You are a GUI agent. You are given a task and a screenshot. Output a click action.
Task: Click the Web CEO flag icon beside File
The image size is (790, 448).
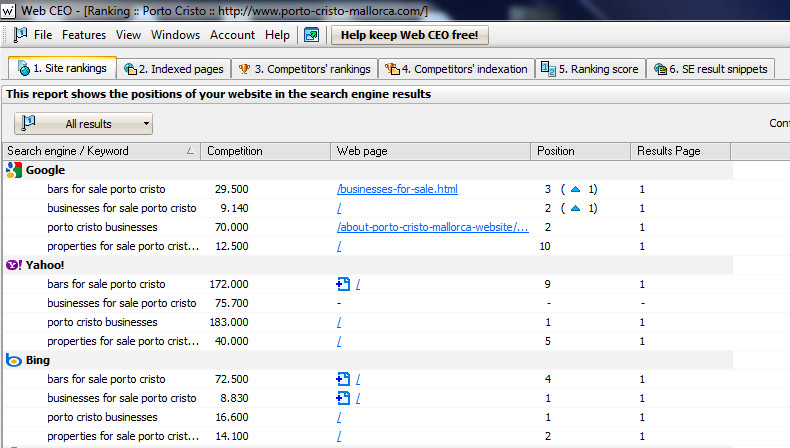(x=20, y=35)
